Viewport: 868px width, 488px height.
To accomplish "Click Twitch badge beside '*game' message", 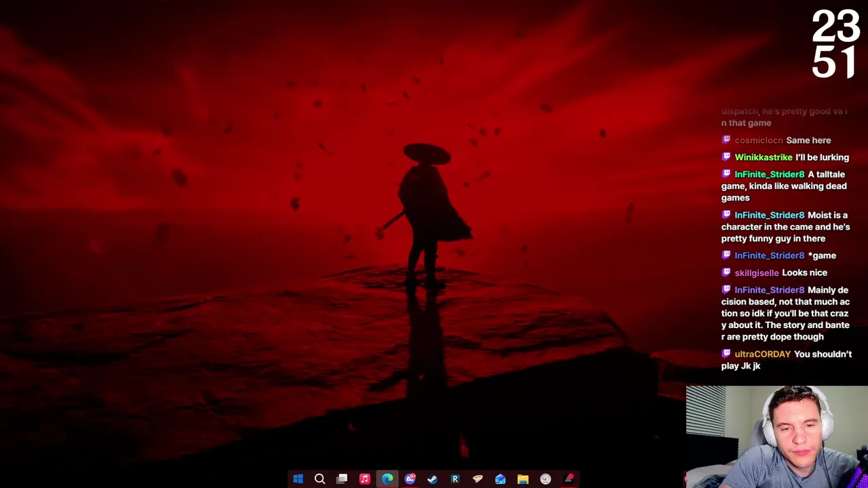I will (726, 256).
